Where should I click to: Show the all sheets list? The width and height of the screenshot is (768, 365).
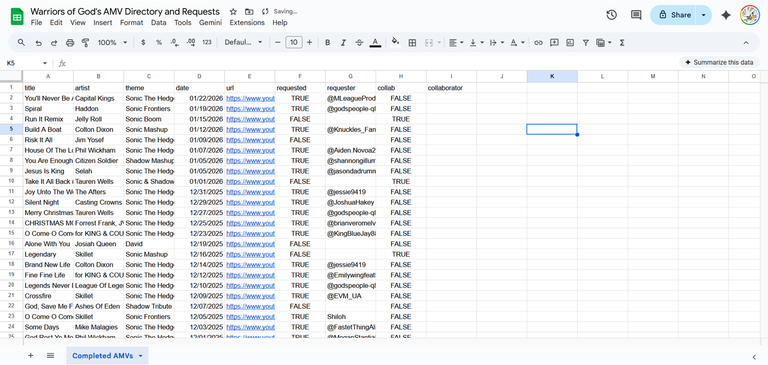click(50, 356)
